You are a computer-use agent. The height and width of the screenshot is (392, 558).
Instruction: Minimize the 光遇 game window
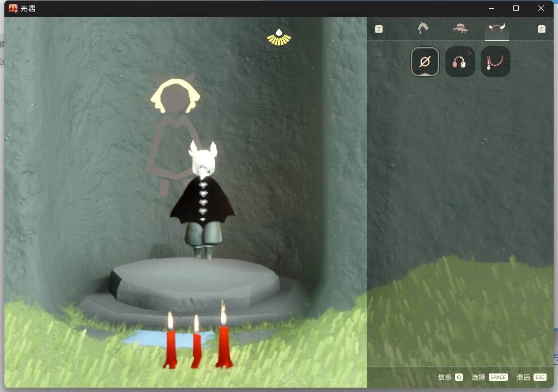492,8
